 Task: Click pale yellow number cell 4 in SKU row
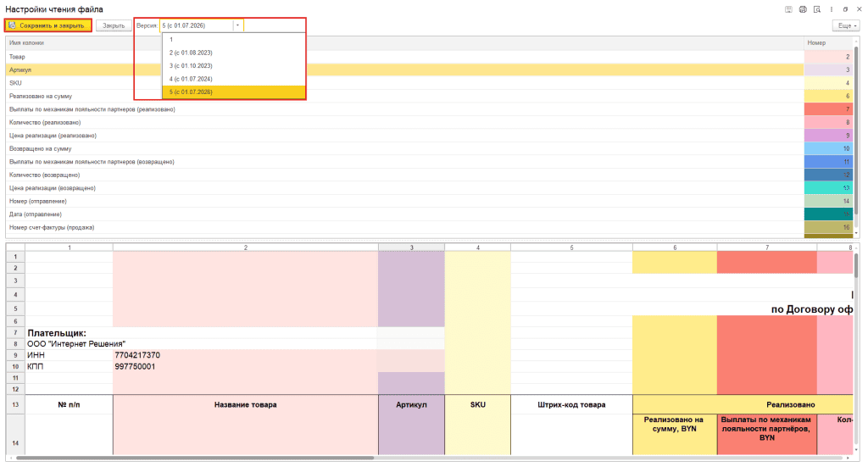click(x=829, y=83)
